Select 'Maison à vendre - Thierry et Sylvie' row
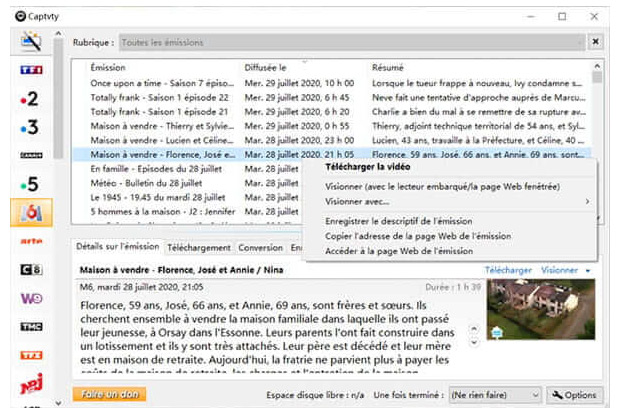Screen dimensions: 619x408 click(x=332, y=126)
